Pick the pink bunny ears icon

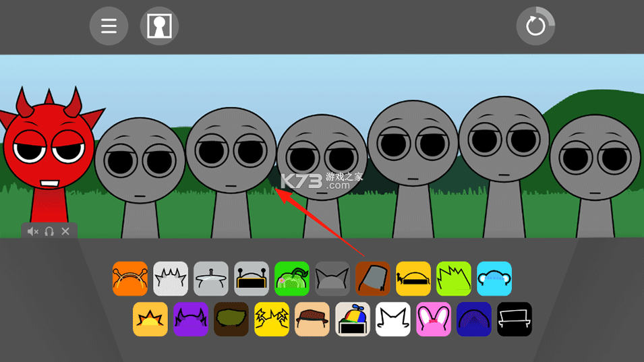(434, 319)
